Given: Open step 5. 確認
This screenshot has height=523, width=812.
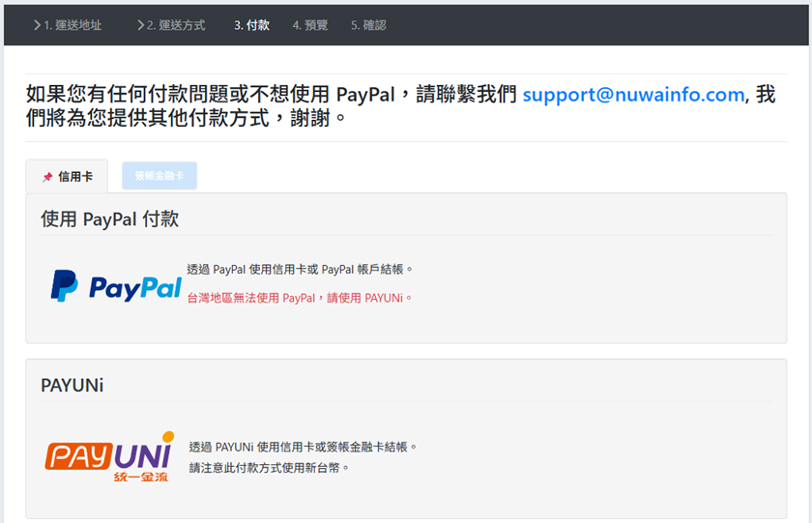Looking at the screenshot, I should pos(368,25).
